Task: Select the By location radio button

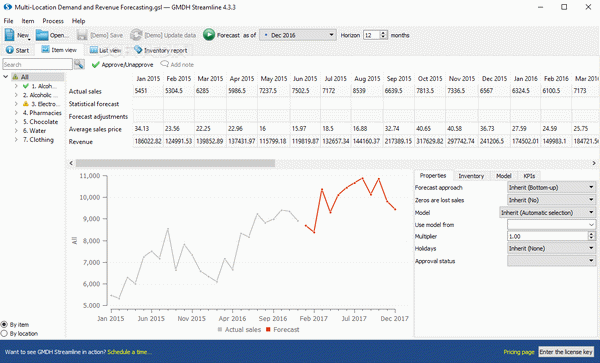Action: click(4, 334)
